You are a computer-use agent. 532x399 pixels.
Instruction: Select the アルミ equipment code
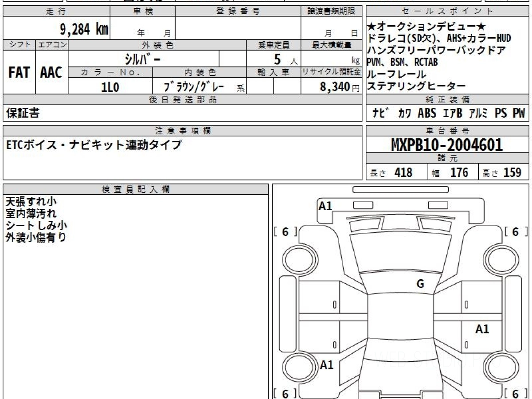click(479, 113)
